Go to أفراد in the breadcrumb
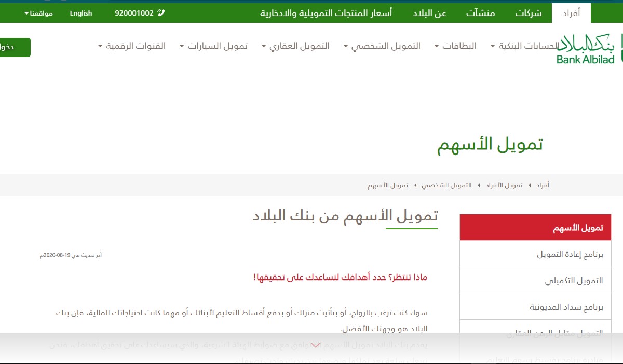This screenshot has width=623, height=364. tap(543, 185)
